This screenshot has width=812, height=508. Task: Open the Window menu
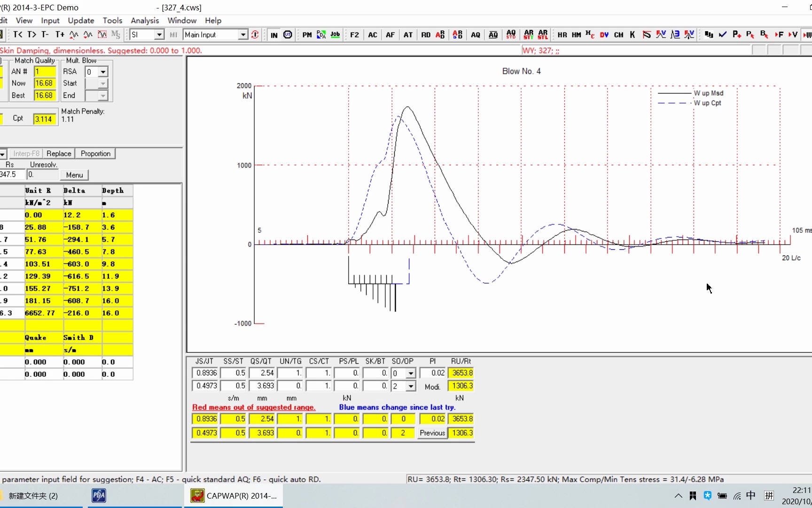[x=182, y=21]
